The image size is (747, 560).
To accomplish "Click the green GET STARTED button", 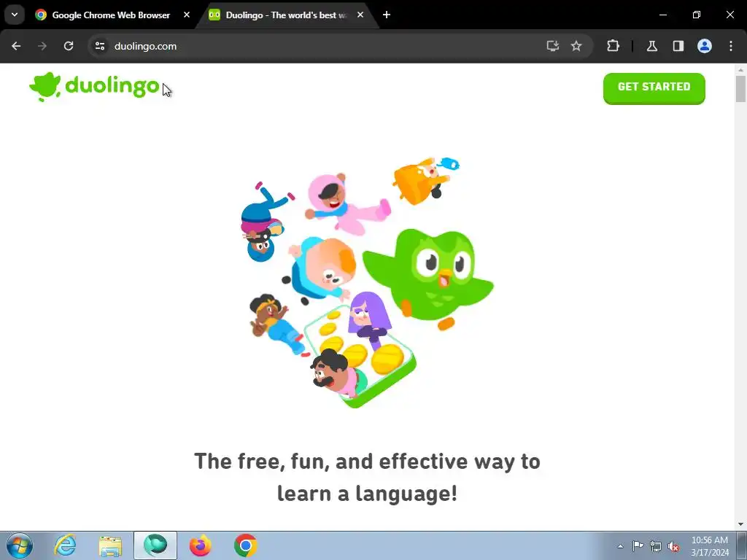I will (654, 88).
